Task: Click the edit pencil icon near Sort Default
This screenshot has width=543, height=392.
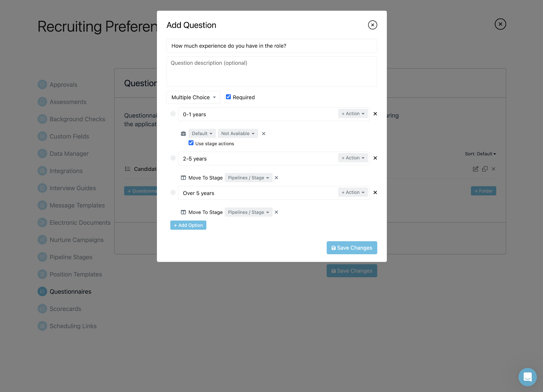Action: pyautogui.click(x=475, y=169)
